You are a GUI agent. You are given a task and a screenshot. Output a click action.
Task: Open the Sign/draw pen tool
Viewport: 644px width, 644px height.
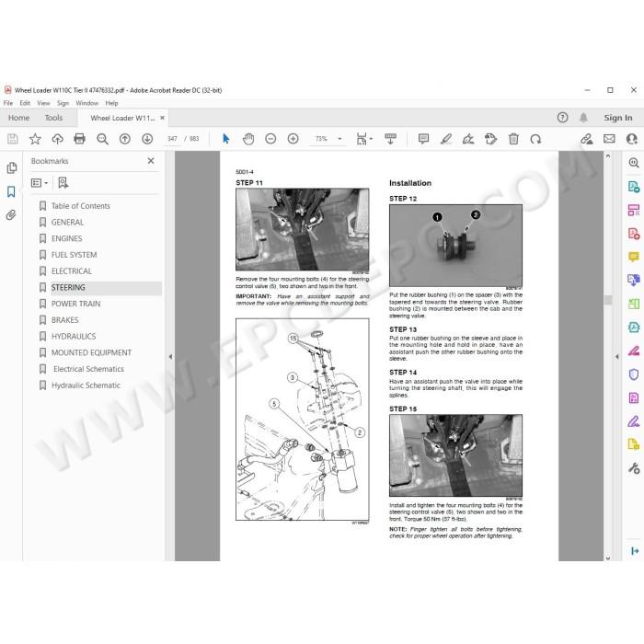468,139
